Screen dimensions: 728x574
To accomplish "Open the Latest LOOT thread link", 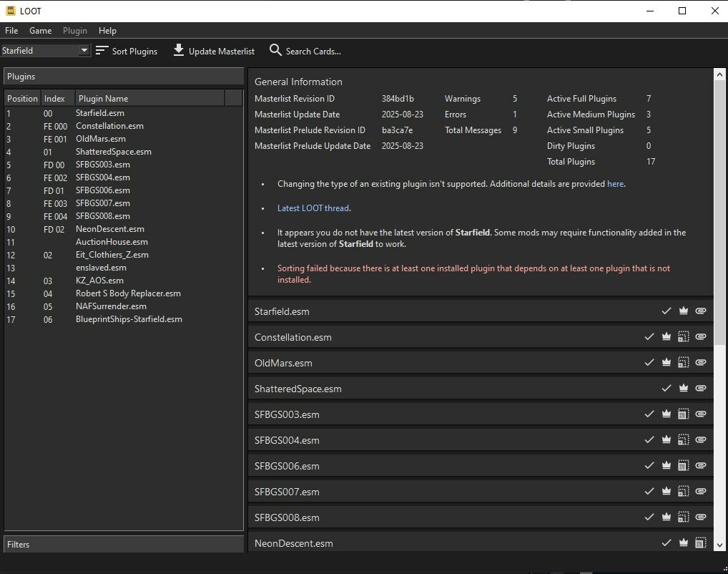I will (x=313, y=208).
